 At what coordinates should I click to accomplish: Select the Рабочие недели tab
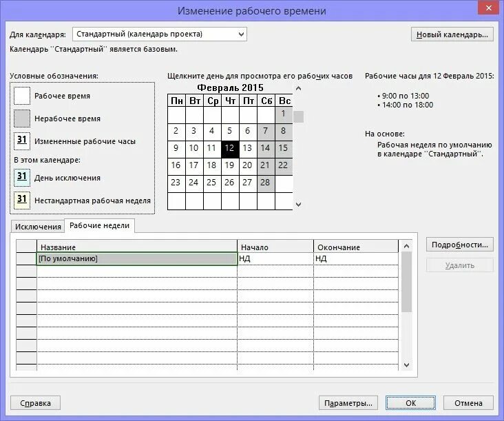pos(99,225)
